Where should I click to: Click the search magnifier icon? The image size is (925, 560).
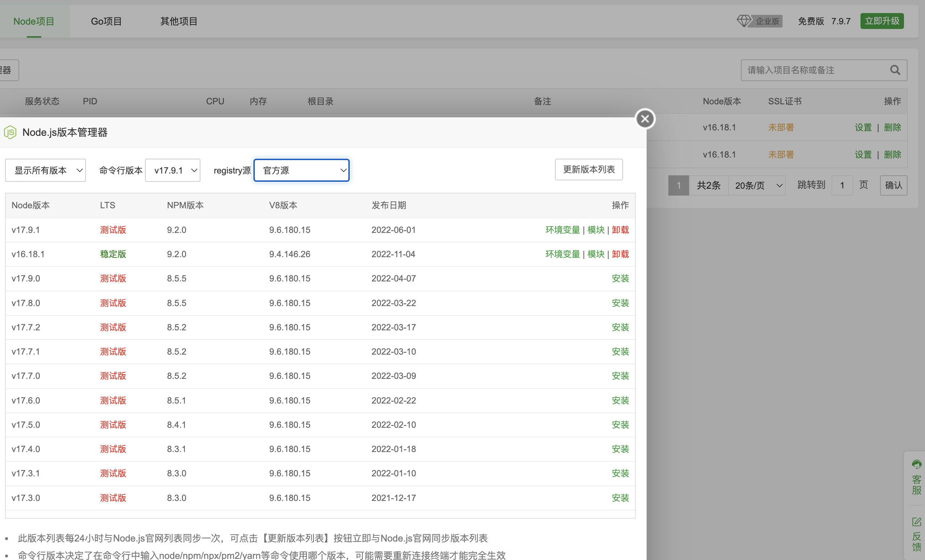click(x=895, y=70)
